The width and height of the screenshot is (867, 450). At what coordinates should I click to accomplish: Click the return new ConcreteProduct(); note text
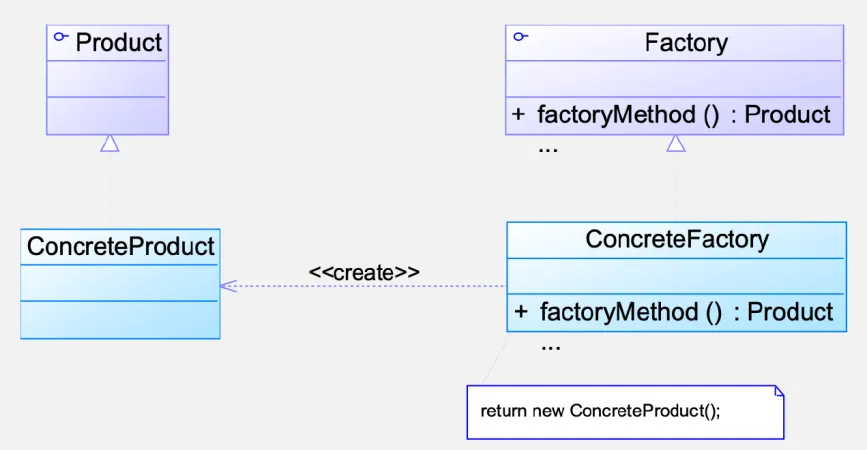pos(600,411)
